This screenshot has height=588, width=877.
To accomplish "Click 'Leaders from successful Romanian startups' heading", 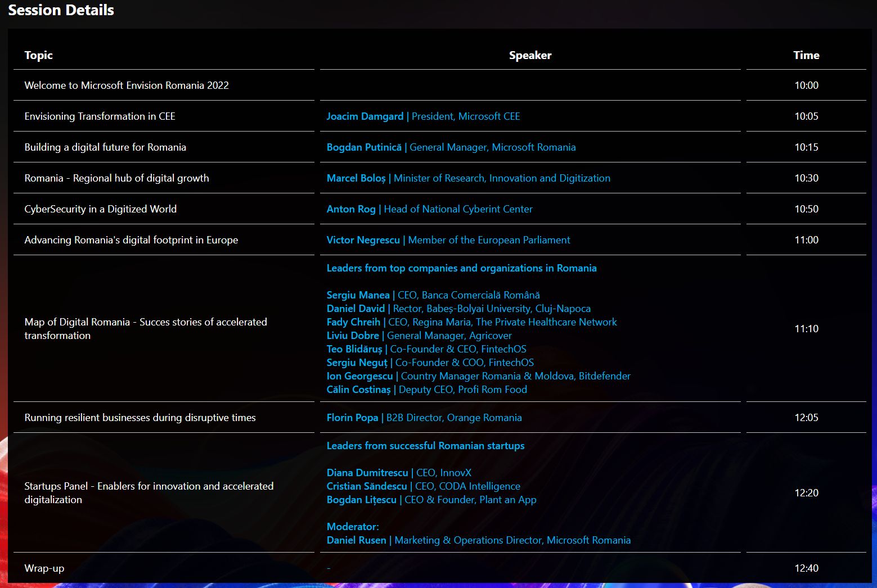I will click(x=425, y=446).
